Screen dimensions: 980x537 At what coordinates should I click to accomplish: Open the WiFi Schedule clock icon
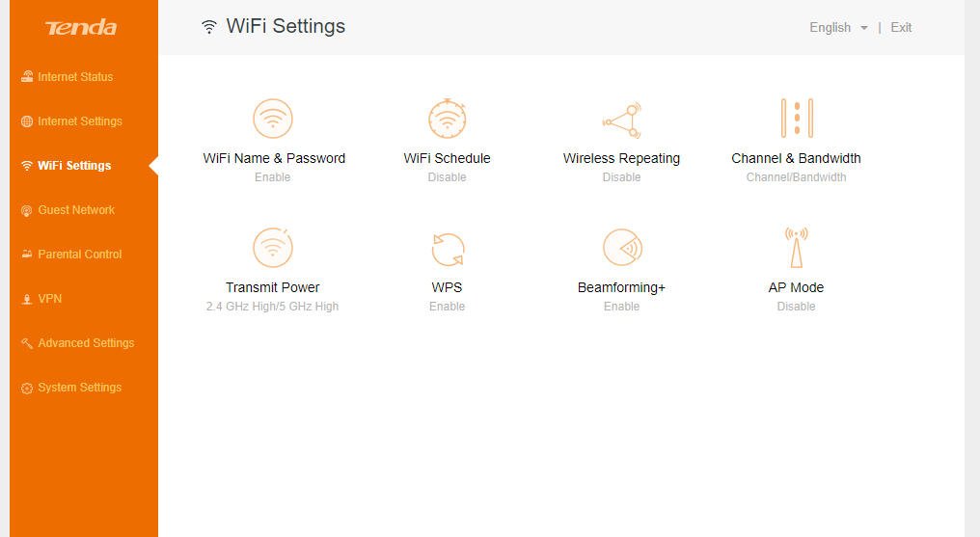447,119
